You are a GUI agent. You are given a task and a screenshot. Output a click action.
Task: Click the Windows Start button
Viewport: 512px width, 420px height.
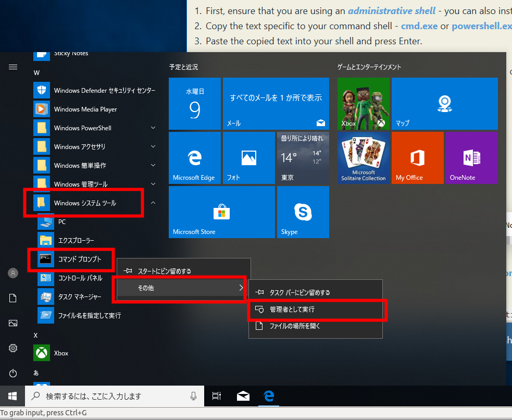coord(13,396)
